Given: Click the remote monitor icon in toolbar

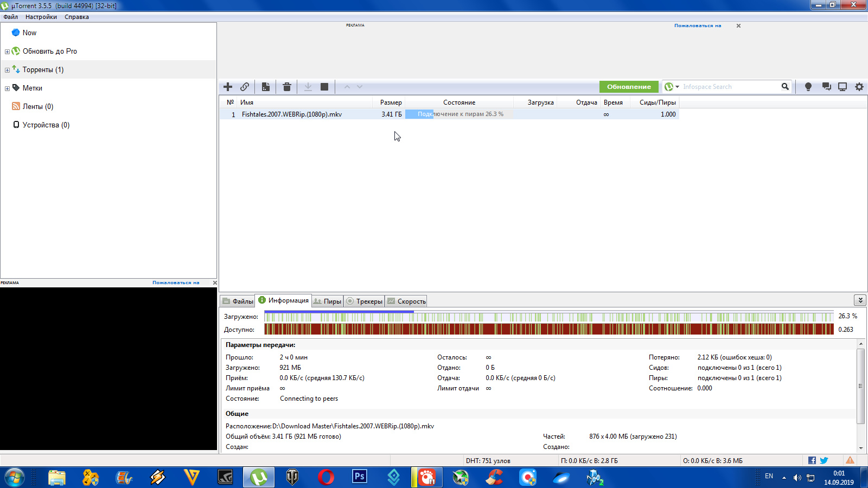Looking at the screenshot, I should click(843, 87).
